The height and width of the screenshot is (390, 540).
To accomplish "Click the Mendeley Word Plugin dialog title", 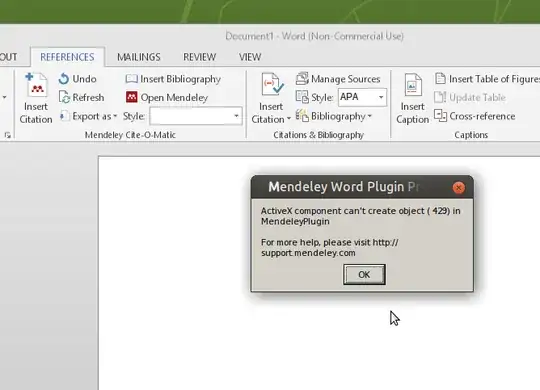I will [x=344, y=187].
